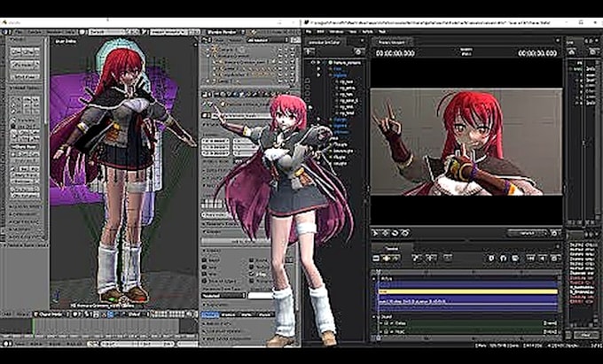Open the View menu in Source Filmmaker
The width and height of the screenshot is (603, 364).
353,32
